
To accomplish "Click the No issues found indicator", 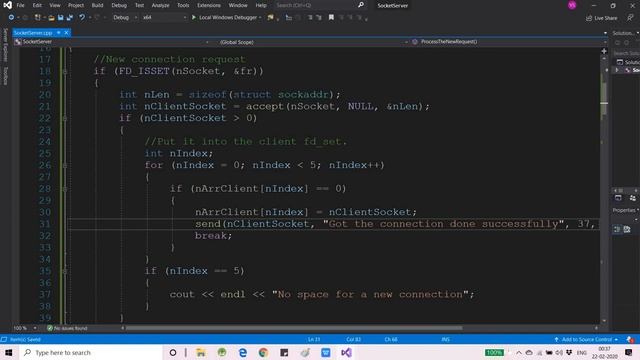I will pos(67,328).
